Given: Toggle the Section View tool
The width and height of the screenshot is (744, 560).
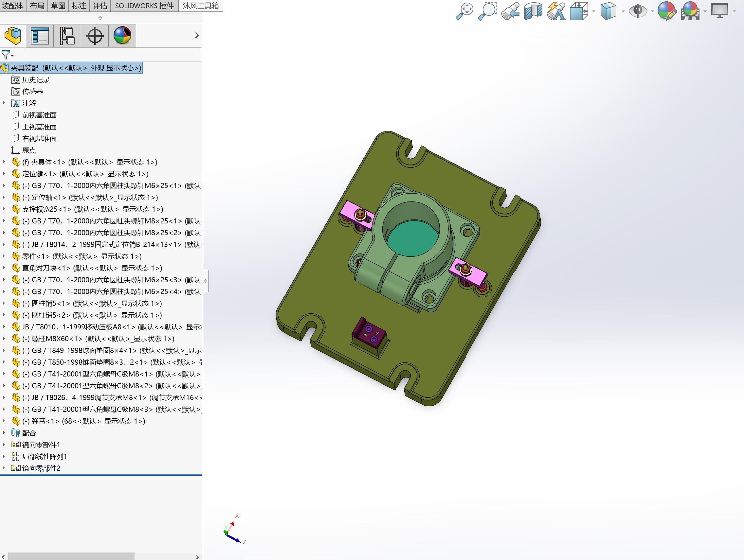Looking at the screenshot, I should 533,11.
